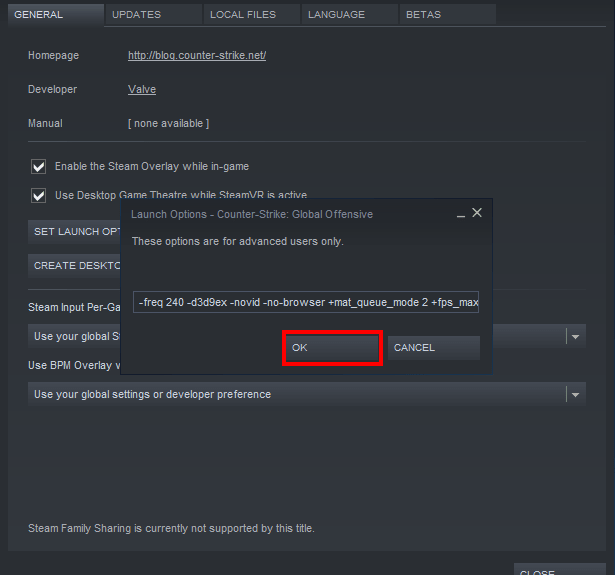Viewport: 615px width, 575px height.
Task: Switch to the GENERAL tab
Action: (x=56, y=15)
